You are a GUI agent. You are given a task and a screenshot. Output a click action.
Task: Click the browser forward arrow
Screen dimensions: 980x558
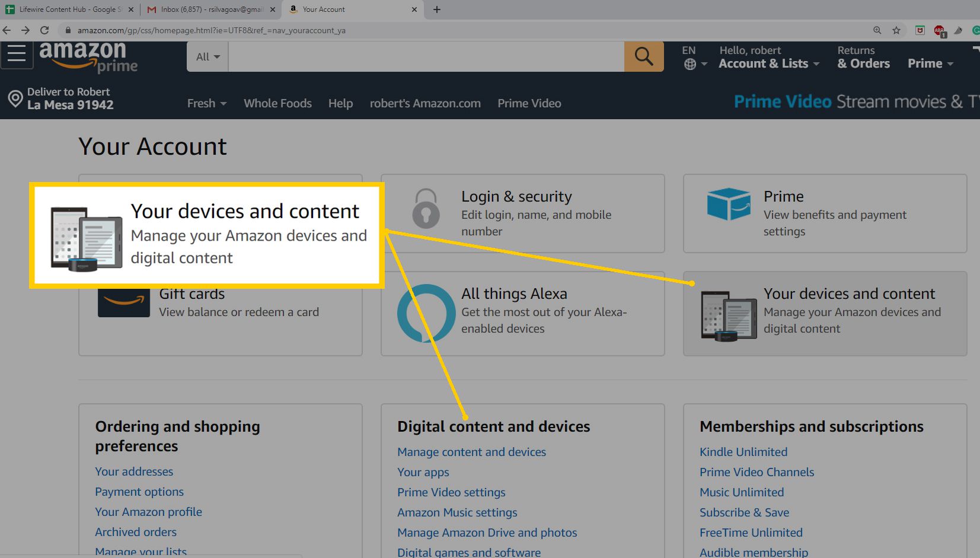click(x=25, y=30)
